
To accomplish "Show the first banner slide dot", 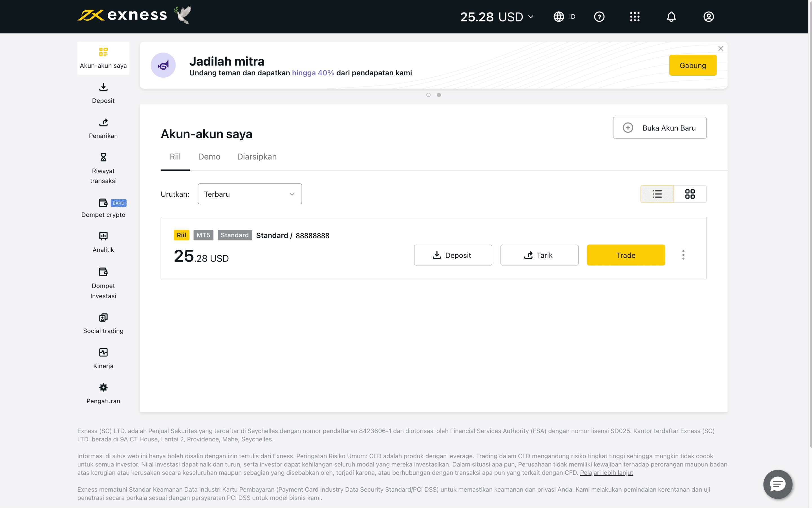I will point(428,95).
